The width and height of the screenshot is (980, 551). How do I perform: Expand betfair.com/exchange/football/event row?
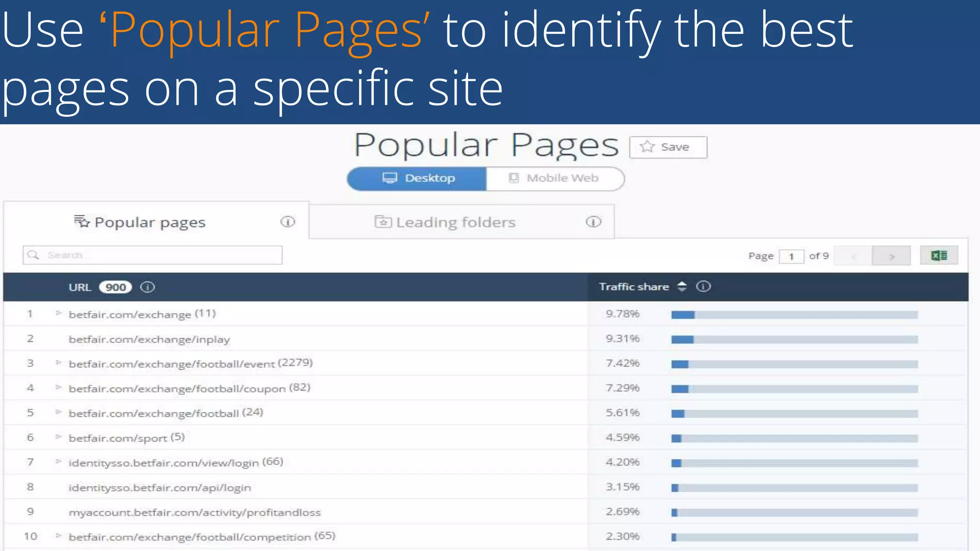(x=58, y=363)
